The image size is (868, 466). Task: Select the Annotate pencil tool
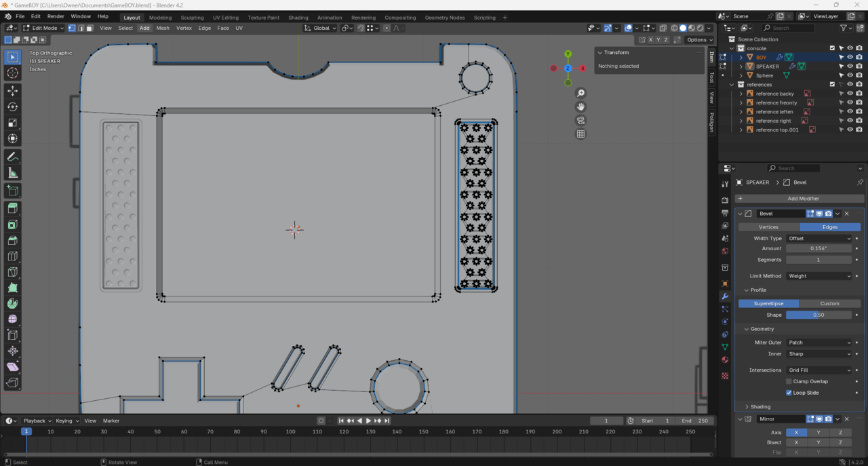12,157
